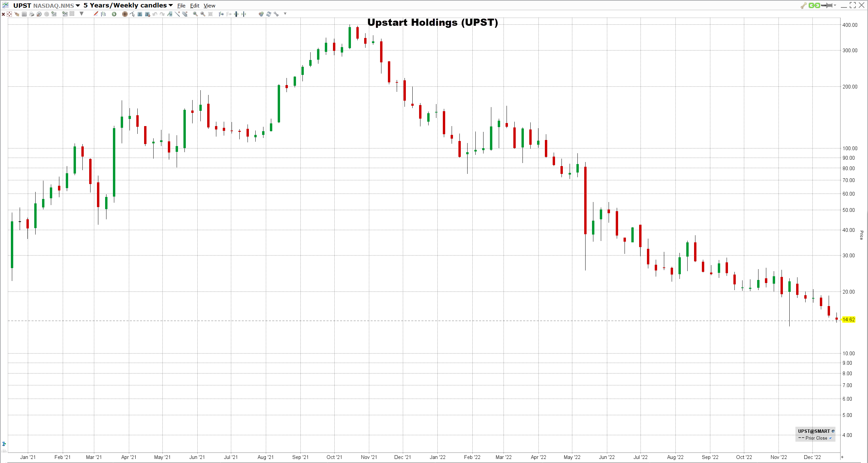Click the bar with left arrow icon
Image resolution: width=868 pixels, height=463 pixels.
(x=229, y=14)
